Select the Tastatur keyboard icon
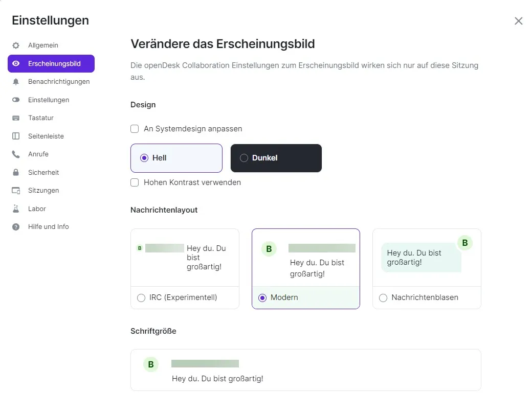Viewport: 532px width, 393px height. pyautogui.click(x=16, y=118)
